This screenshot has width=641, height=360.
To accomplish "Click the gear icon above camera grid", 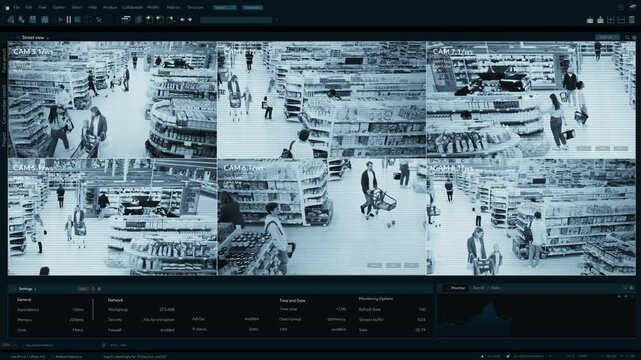I will 634,38.
